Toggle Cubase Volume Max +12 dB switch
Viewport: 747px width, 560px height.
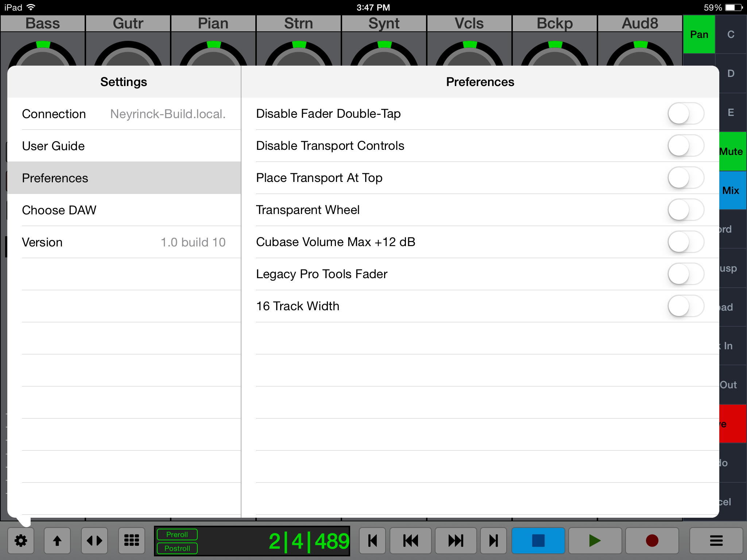685,242
